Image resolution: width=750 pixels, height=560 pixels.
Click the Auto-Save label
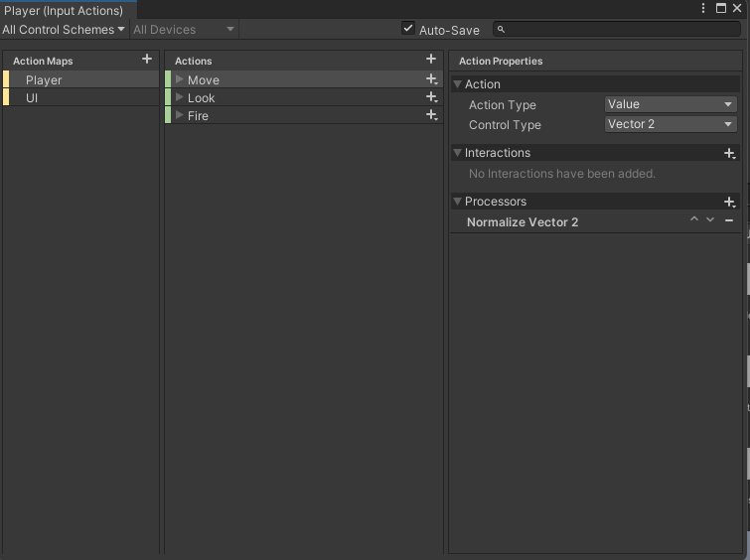click(x=449, y=31)
